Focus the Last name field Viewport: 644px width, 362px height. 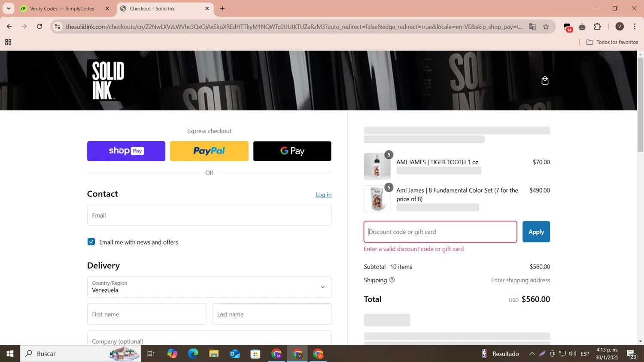tap(272, 314)
